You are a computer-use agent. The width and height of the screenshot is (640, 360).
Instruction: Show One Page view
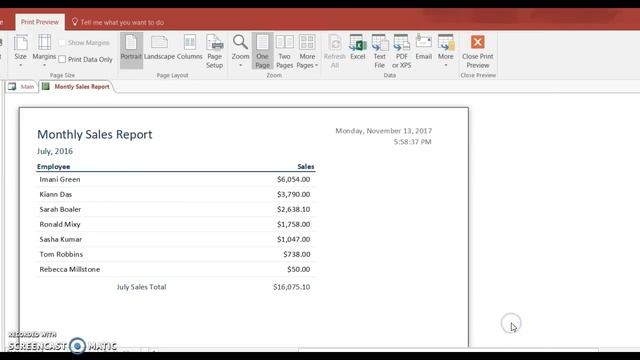(262, 51)
